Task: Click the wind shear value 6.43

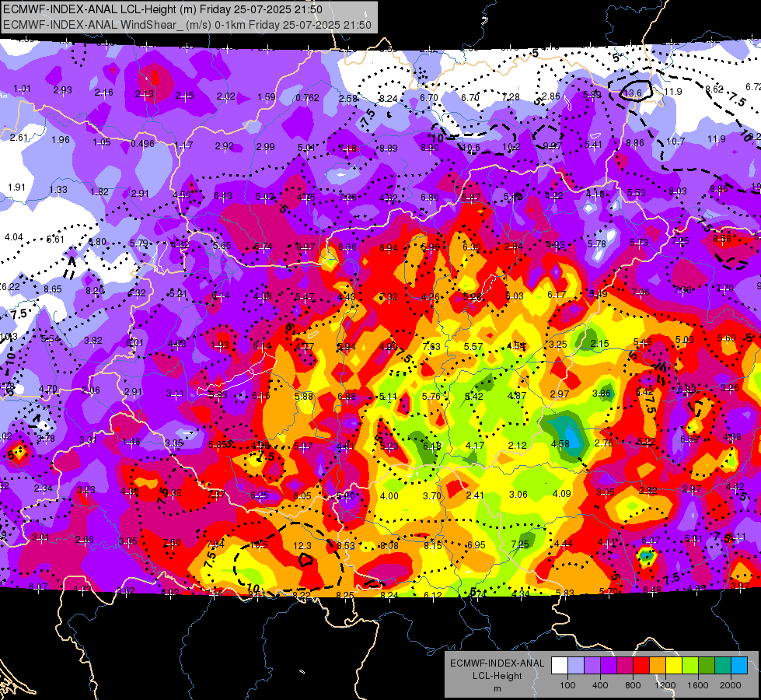Action: click(x=223, y=195)
